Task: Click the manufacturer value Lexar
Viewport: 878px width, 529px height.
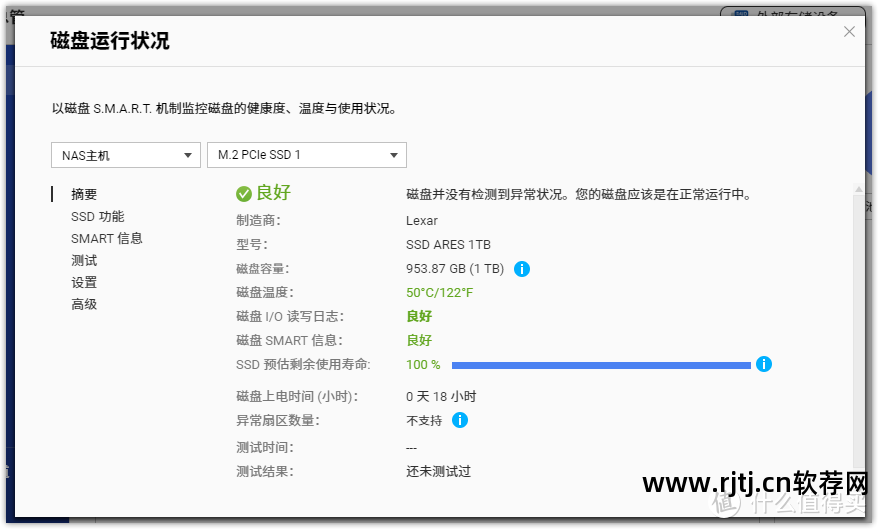Action: 422,221
